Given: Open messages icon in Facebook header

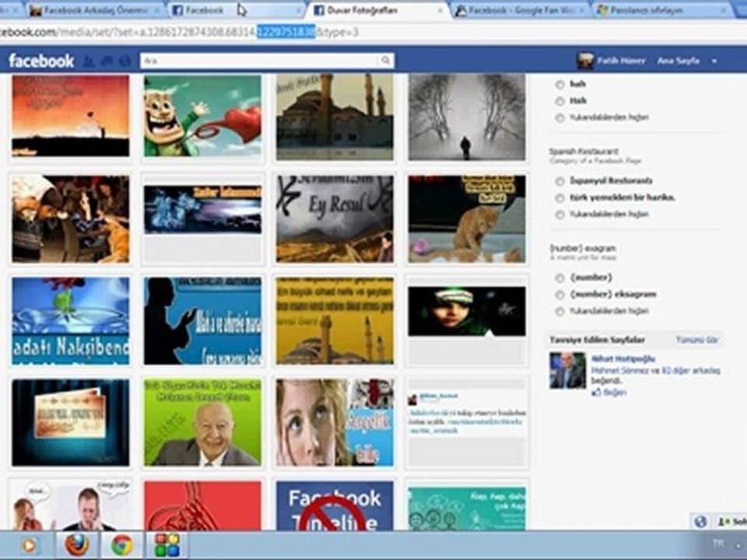Looking at the screenshot, I should point(107,61).
